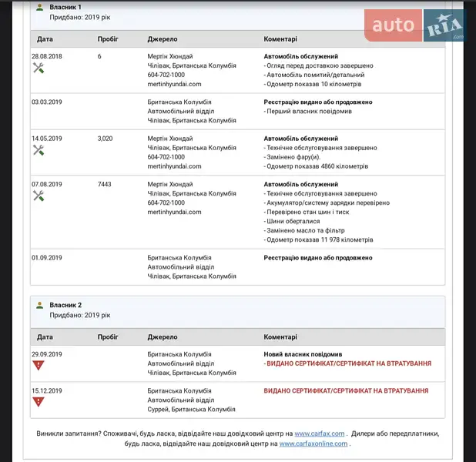476x462 pixels.
Task: Click the Коментарі header in Owner 2 table
Action: 280,336
